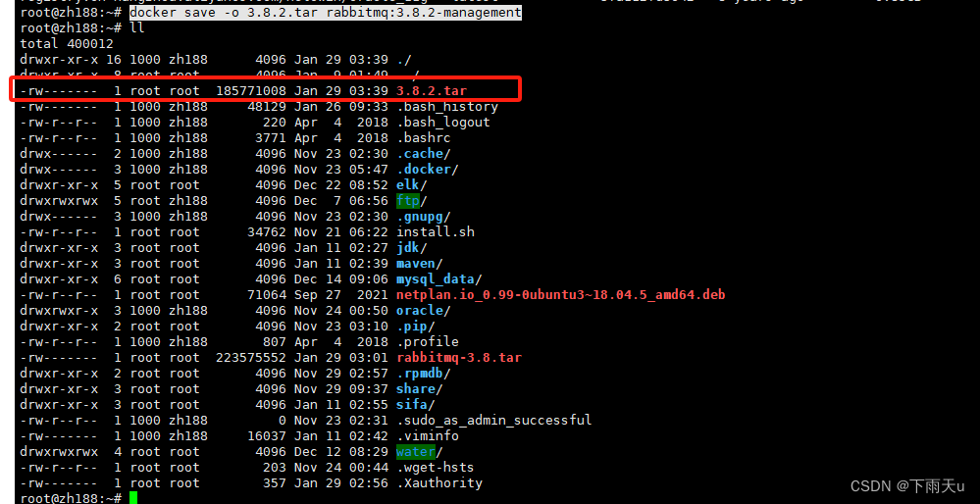980x504 pixels.
Task: Click permissions 'drwxrwxr-x' on the oracle row
Action: [59, 311]
